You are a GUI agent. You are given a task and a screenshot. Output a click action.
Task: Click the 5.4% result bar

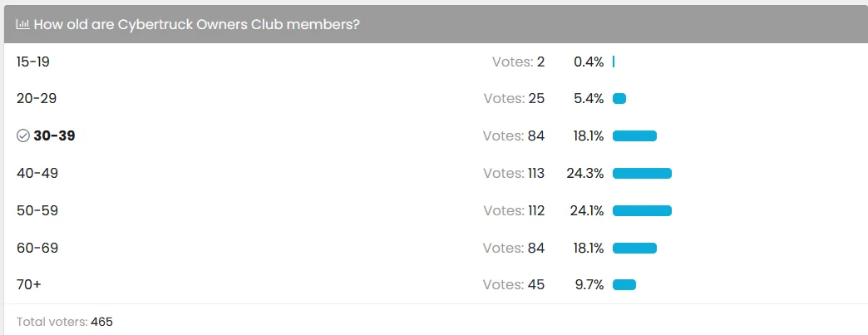point(619,99)
